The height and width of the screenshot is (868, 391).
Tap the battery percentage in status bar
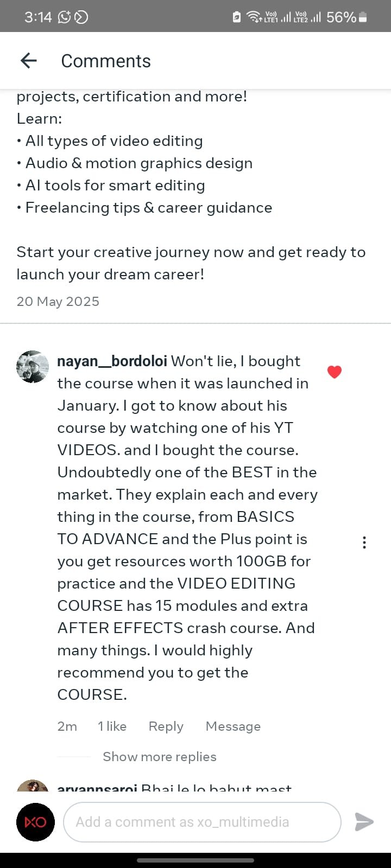[x=341, y=17]
